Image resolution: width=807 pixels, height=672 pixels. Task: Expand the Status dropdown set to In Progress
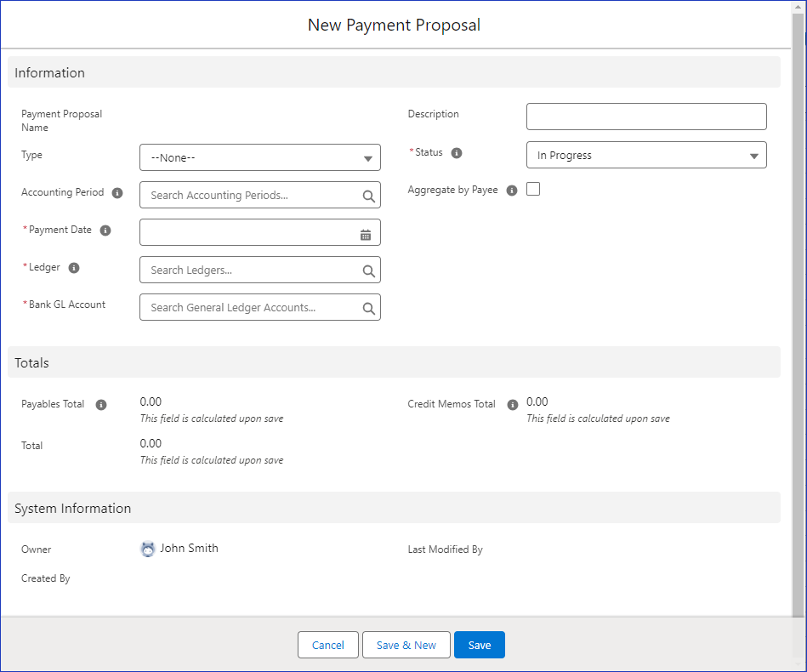click(x=646, y=156)
